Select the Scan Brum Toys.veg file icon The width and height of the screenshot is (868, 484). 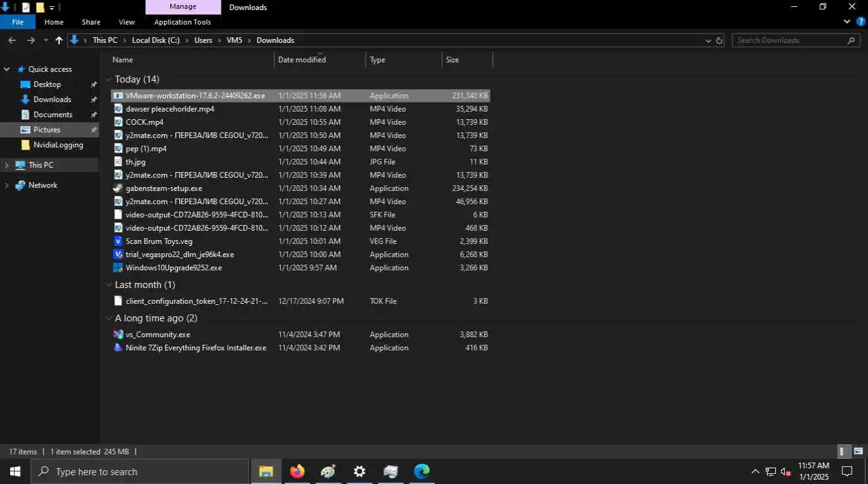(x=118, y=241)
